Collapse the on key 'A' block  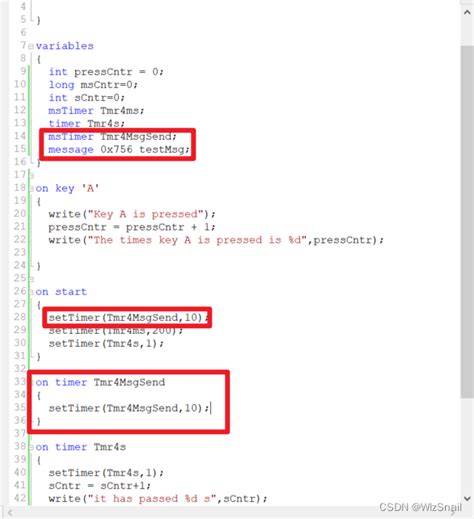click(x=31, y=189)
